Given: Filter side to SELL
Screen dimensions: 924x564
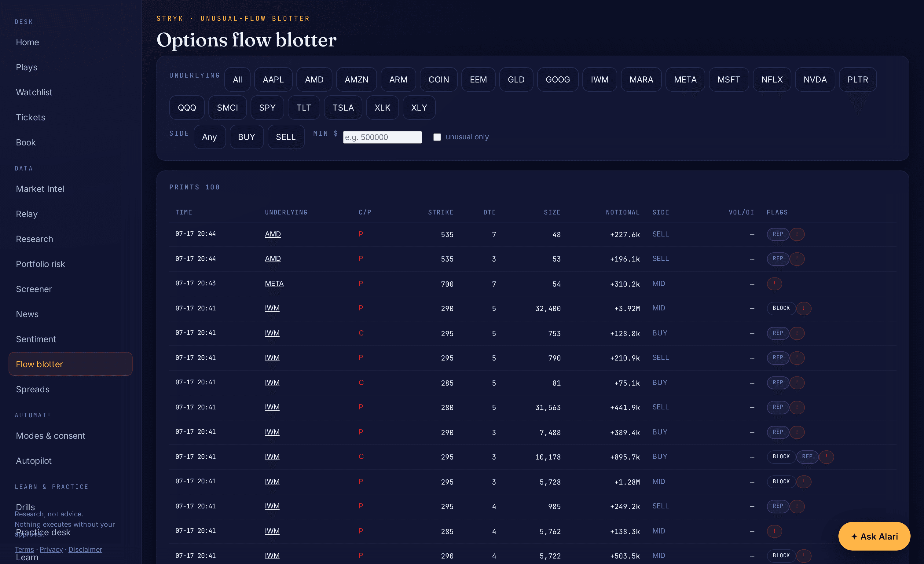Looking at the screenshot, I should tap(286, 137).
